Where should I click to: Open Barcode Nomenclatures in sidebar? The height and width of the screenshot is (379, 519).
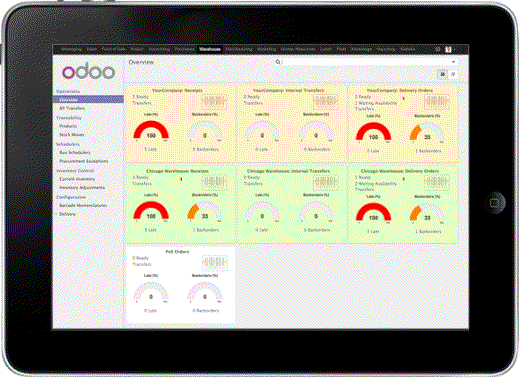point(83,205)
